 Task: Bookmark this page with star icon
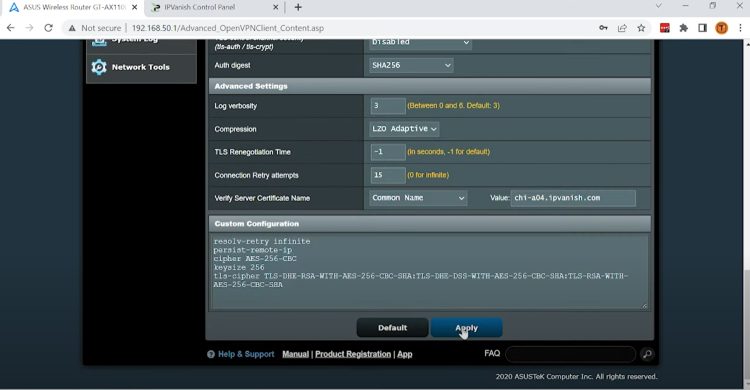point(641,28)
